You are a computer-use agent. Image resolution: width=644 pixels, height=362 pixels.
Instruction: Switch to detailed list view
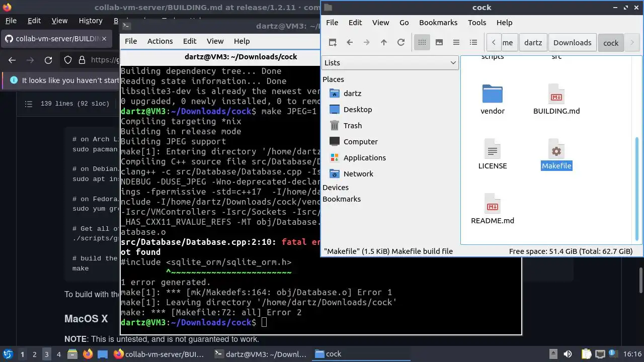(x=473, y=42)
